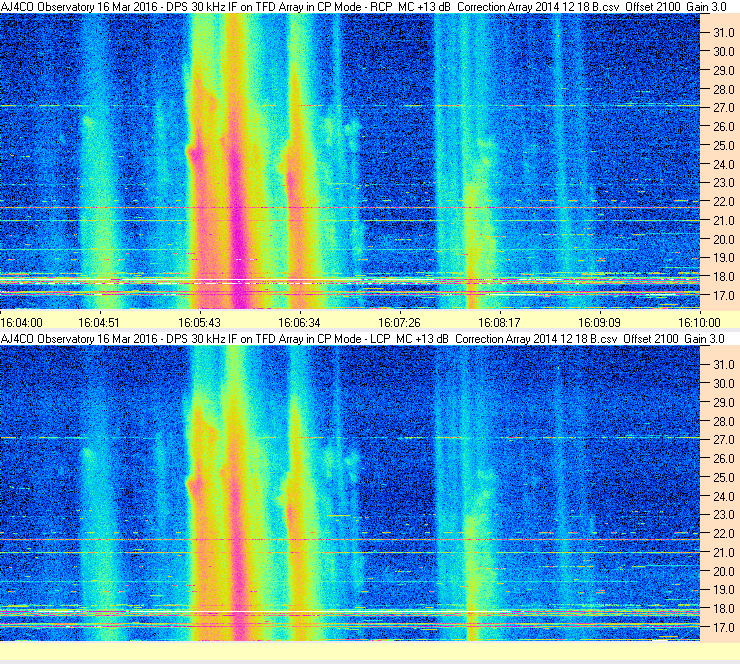Click the 22.0 frequency tick in LCP plot
The width and height of the screenshot is (740, 664).
(723, 534)
